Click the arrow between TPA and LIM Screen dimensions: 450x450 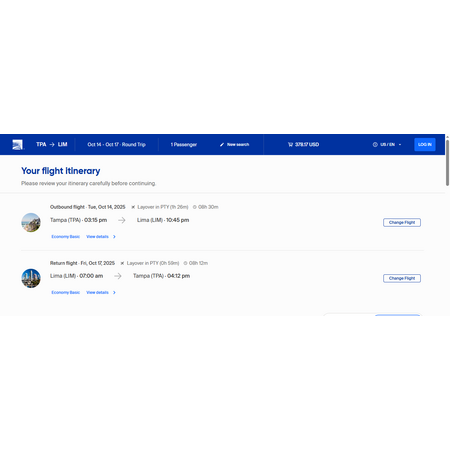click(x=52, y=144)
